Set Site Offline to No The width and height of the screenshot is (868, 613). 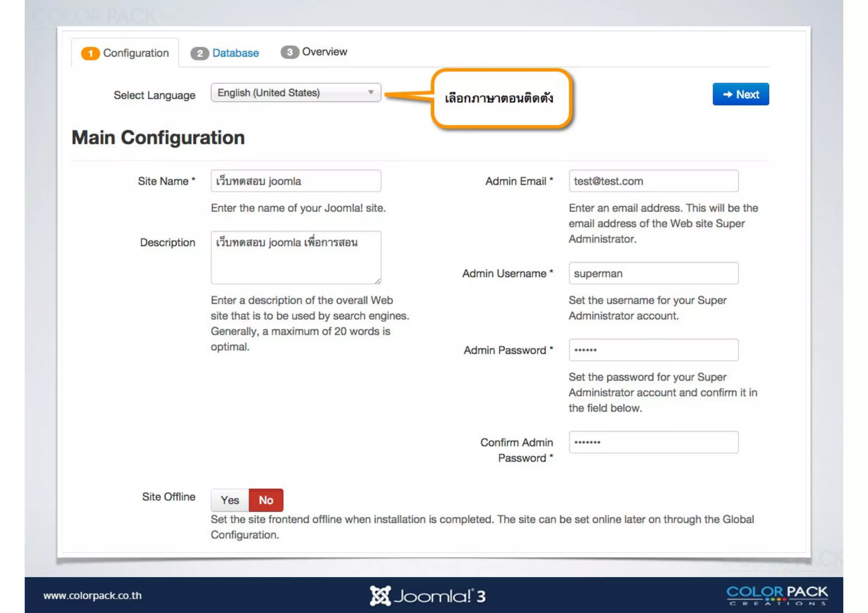266,500
